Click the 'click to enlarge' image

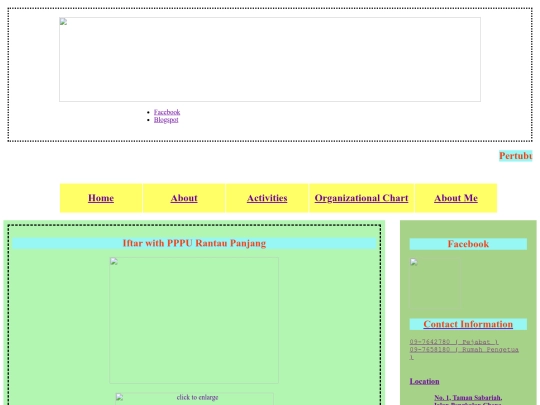coord(194,399)
